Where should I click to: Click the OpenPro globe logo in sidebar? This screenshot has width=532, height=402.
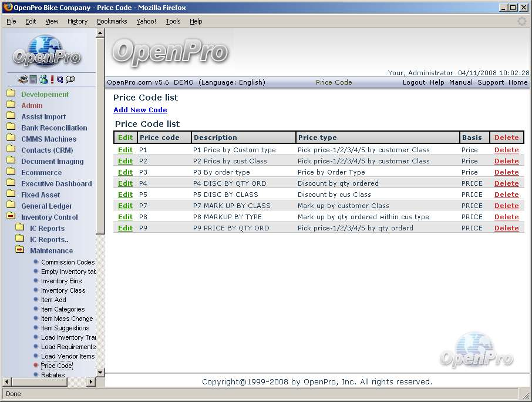tap(47, 52)
